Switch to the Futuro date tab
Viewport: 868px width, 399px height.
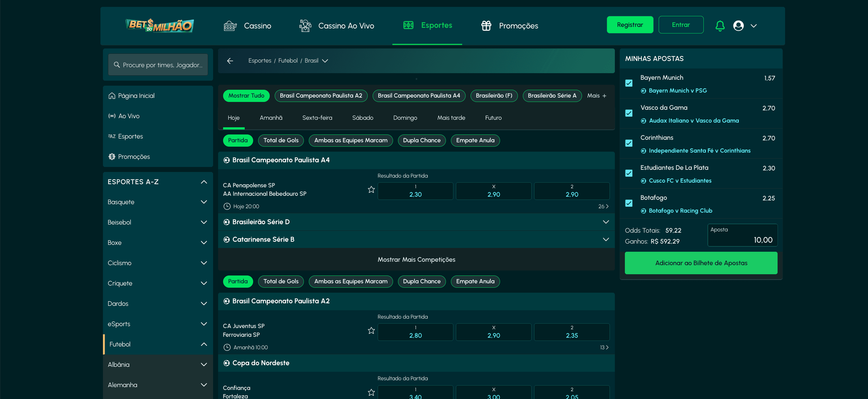point(493,118)
